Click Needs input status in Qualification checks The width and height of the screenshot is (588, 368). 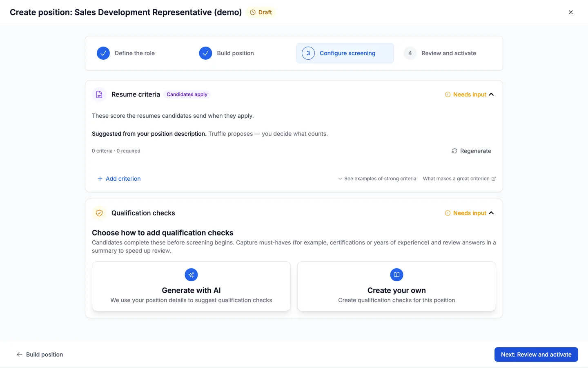[470, 213]
